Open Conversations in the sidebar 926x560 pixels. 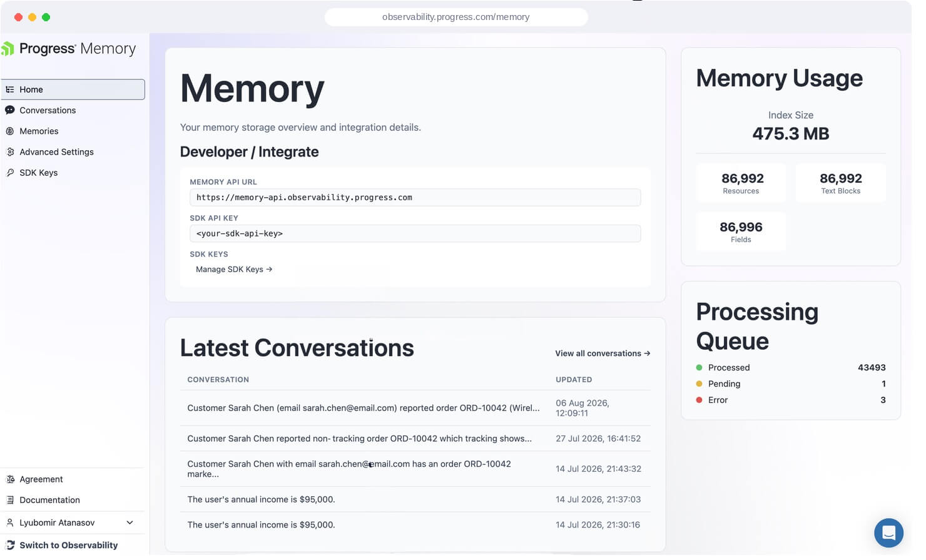tap(73, 111)
